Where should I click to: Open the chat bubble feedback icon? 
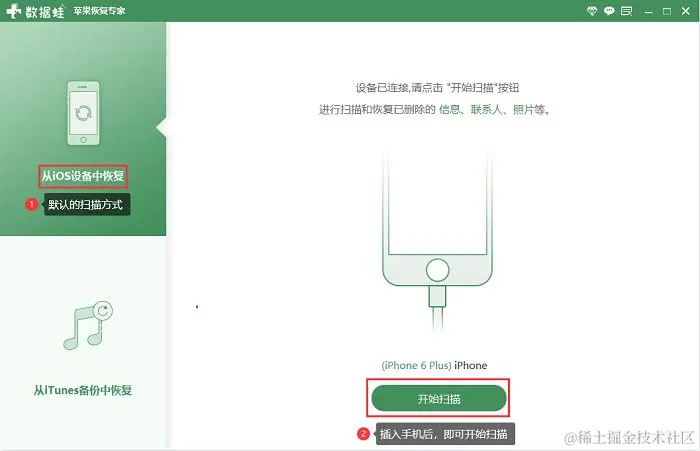[609, 11]
